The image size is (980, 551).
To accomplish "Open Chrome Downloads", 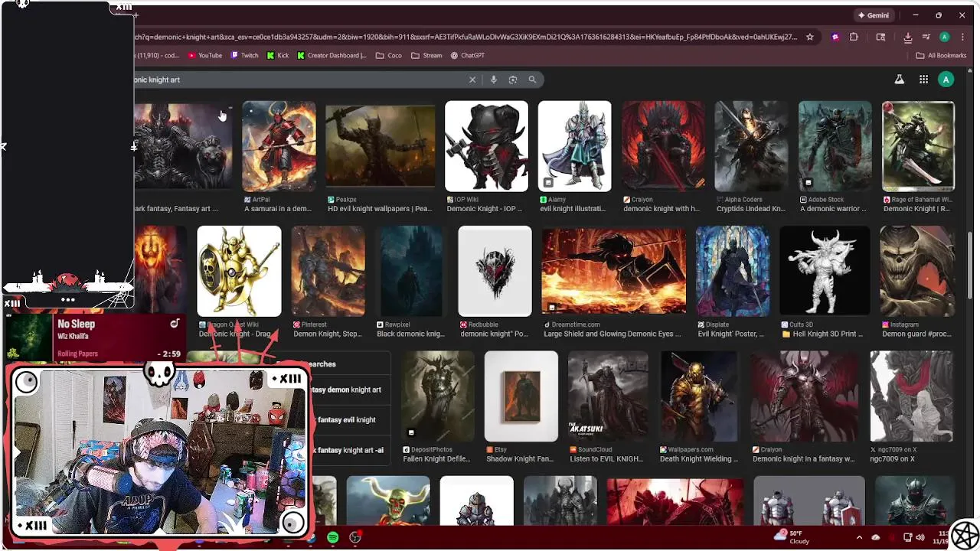I will point(908,37).
